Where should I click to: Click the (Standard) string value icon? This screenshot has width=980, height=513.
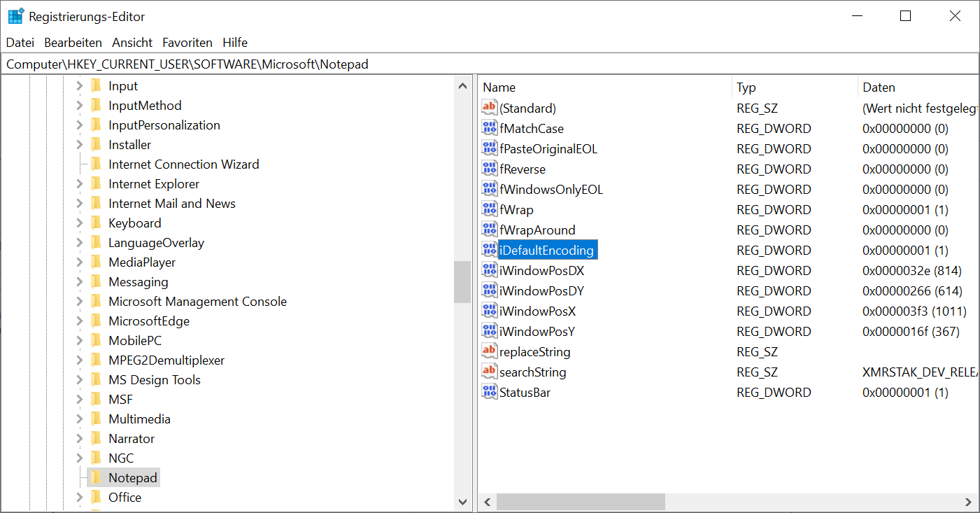(490, 108)
